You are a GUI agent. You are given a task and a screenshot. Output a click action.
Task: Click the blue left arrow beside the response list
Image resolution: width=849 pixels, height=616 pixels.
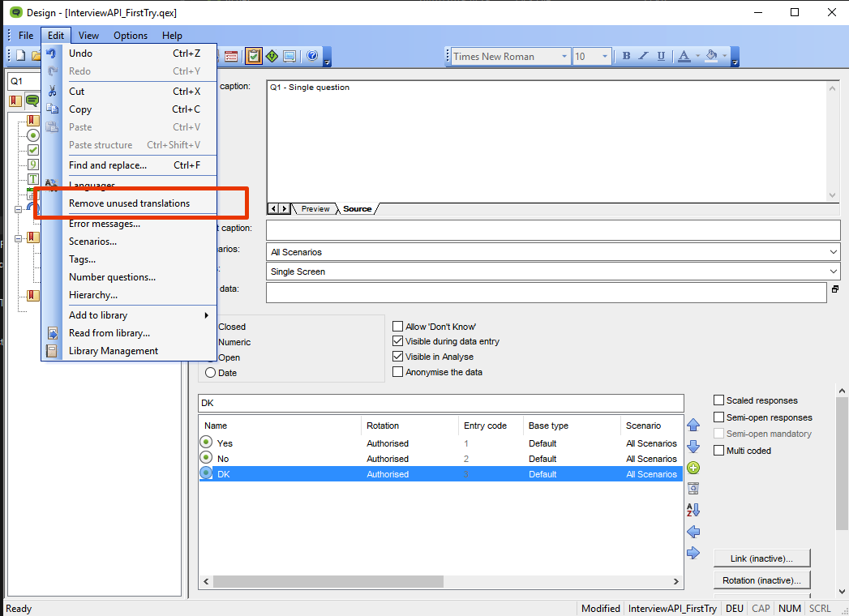(693, 532)
